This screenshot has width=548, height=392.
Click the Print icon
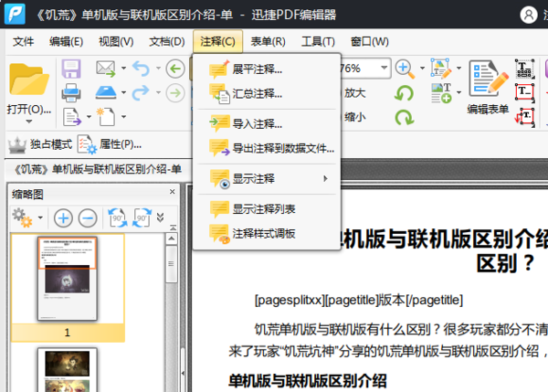71,92
